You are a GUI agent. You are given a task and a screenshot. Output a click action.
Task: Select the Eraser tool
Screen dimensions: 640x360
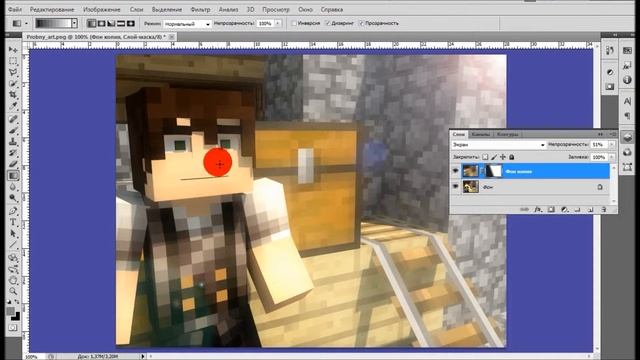(13, 164)
